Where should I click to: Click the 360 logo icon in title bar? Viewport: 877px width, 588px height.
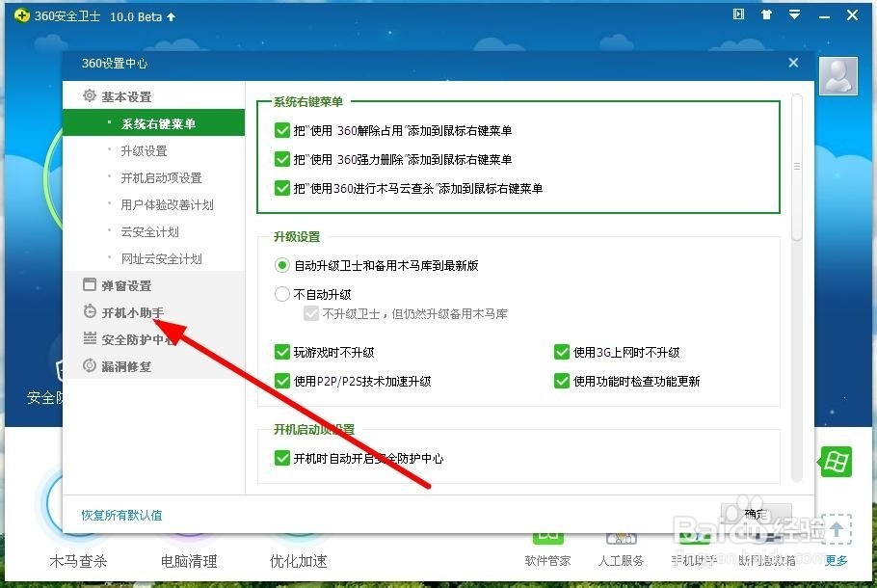[x=22, y=15]
